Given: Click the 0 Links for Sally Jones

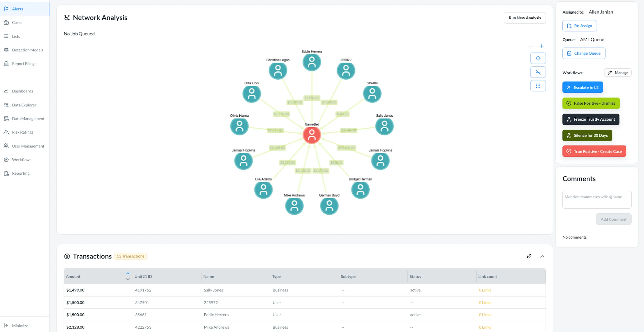Looking at the screenshot, I should point(485,290).
